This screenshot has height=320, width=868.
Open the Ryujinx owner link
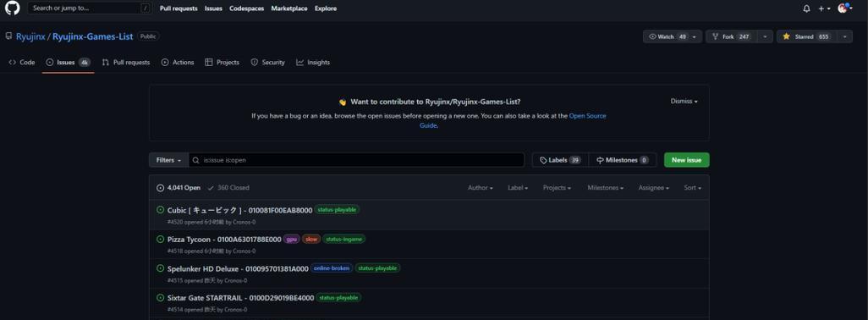[x=30, y=36]
